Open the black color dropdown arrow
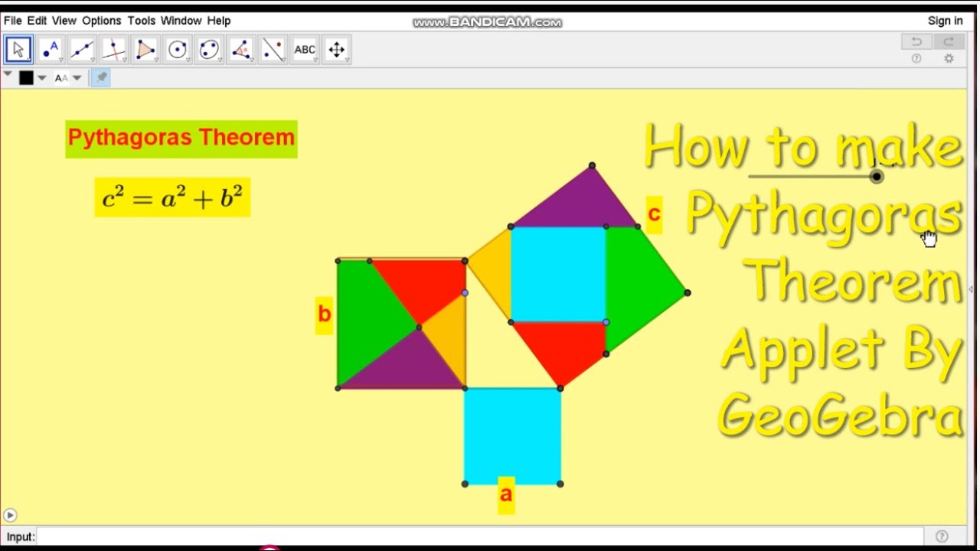The height and width of the screenshot is (551, 980). tap(42, 78)
